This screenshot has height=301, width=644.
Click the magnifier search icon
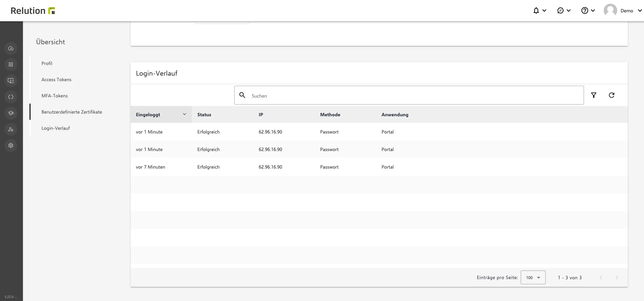tap(242, 95)
